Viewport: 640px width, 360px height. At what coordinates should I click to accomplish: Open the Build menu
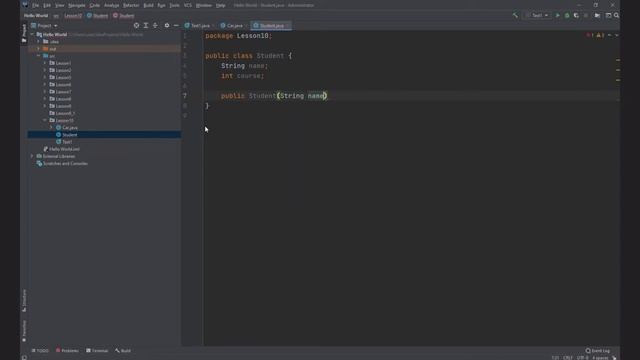(148, 5)
